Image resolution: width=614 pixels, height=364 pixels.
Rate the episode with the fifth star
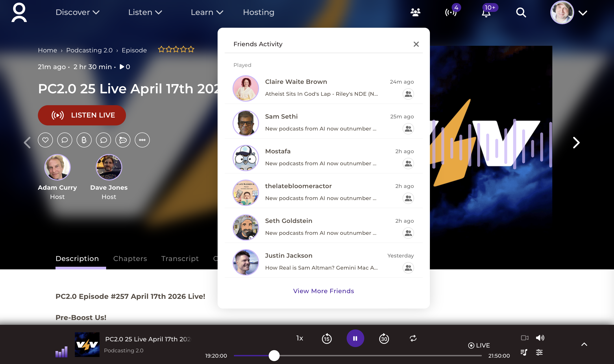point(191,50)
